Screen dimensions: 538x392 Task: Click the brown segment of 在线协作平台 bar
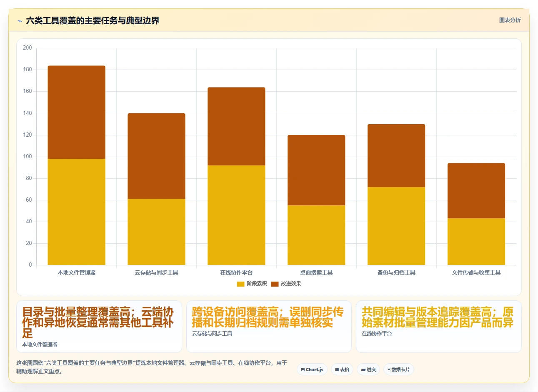point(236,126)
